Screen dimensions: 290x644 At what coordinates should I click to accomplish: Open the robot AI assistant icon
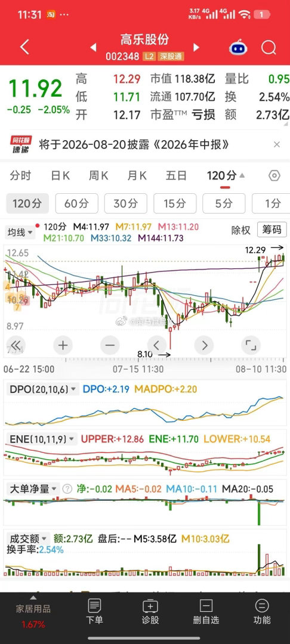click(x=238, y=48)
